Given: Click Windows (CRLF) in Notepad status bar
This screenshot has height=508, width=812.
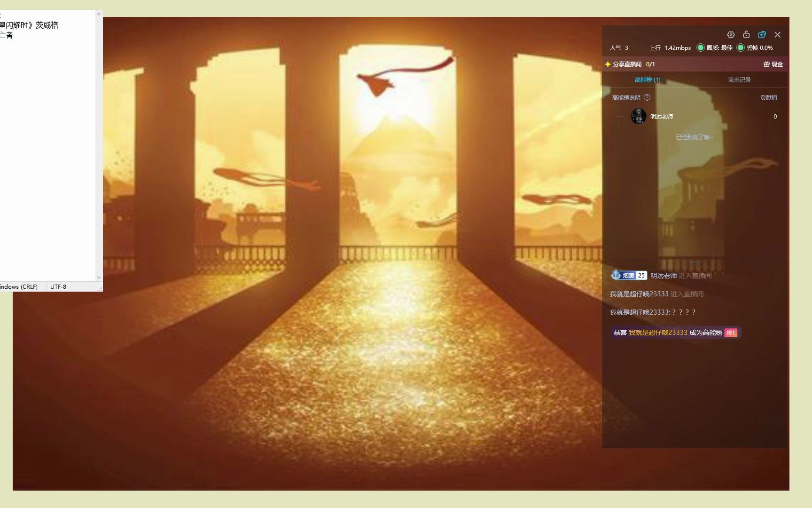Looking at the screenshot, I should [x=19, y=286].
